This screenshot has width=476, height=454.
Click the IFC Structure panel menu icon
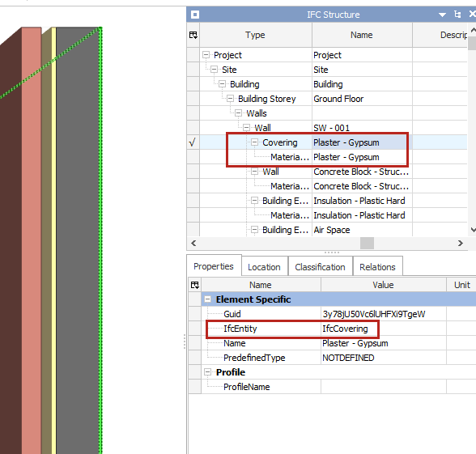coord(195,15)
